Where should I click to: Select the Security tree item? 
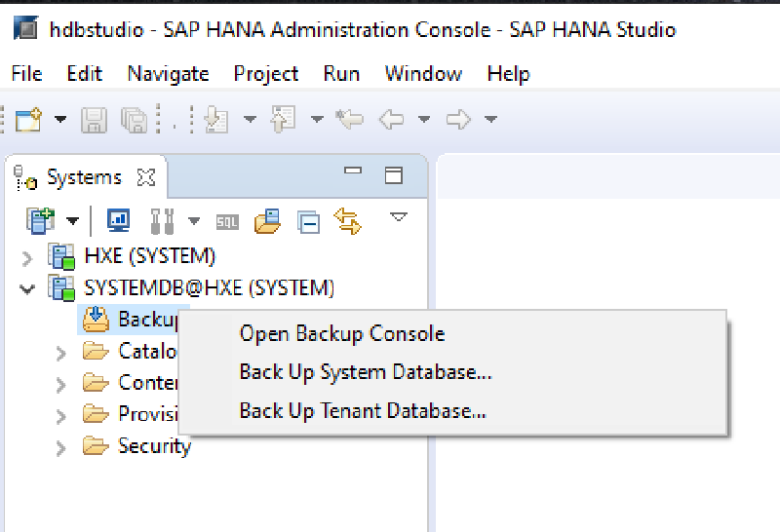[154, 446]
